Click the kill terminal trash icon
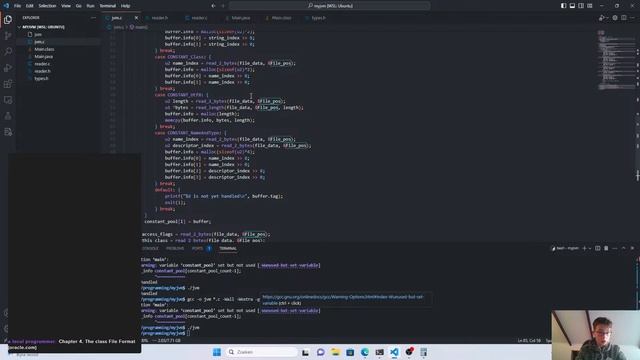This screenshot has width=640, height=360. click(606, 248)
